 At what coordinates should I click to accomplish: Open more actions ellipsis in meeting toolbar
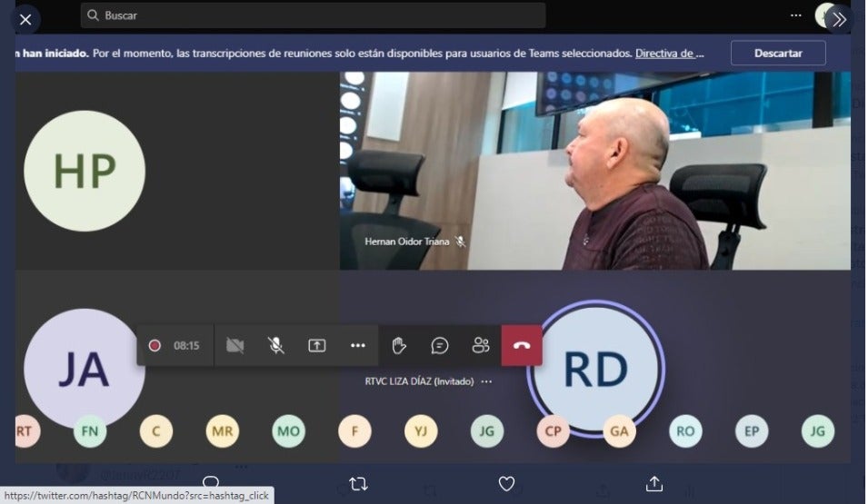pos(357,345)
